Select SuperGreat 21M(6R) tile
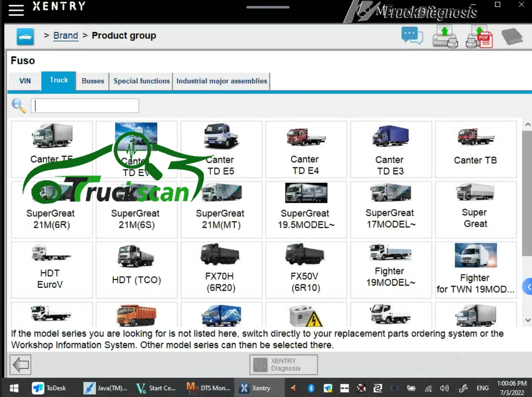 pos(52,210)
